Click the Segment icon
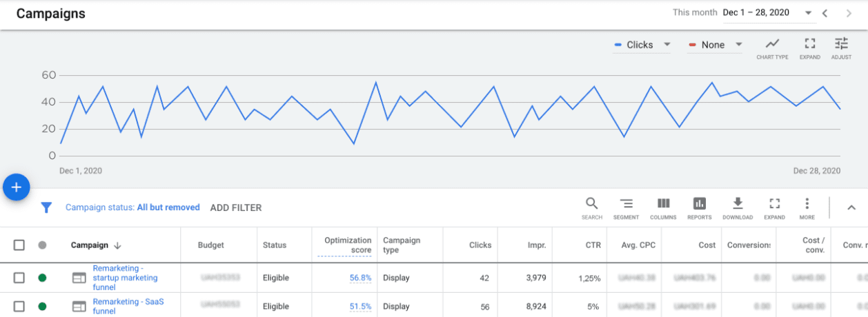Image resolution: width=868 pixels, height=317 pixels. 626,207
